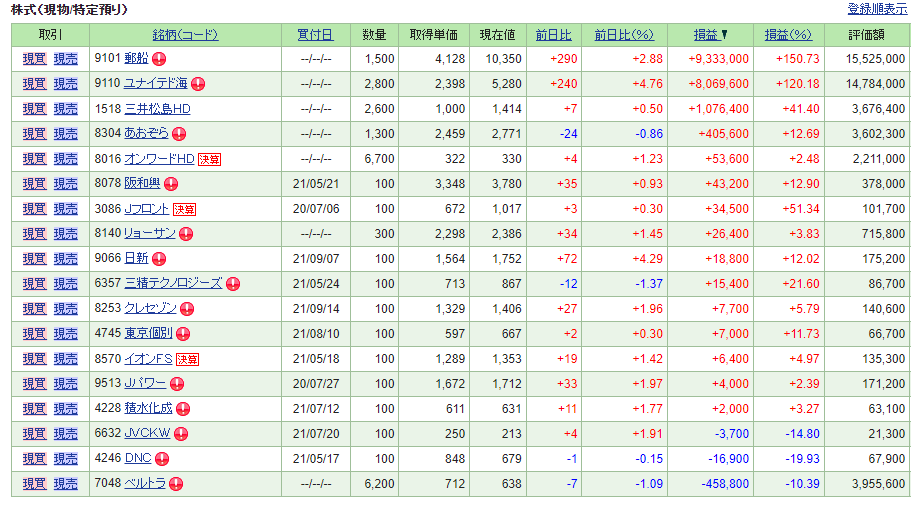
Task: Click 現買 for 9110 ユナイテド海
Action: coord(34,84)
